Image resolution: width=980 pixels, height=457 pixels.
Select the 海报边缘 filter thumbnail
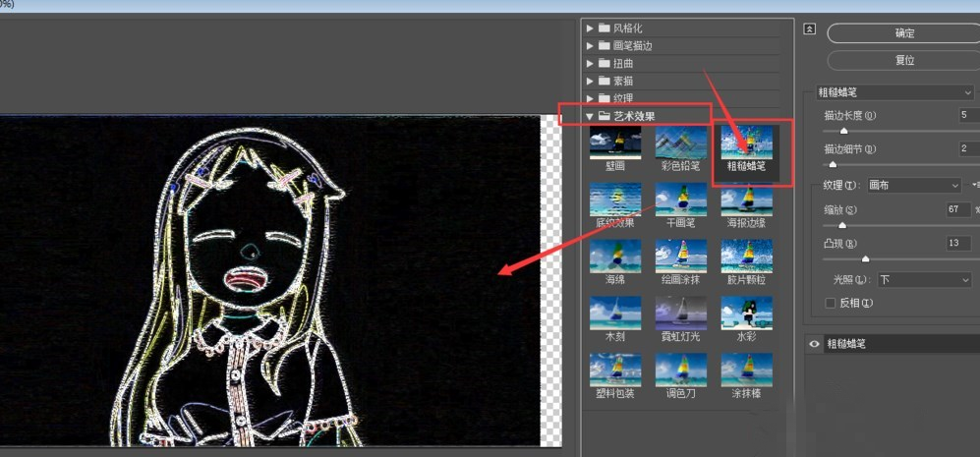point(746,200)
